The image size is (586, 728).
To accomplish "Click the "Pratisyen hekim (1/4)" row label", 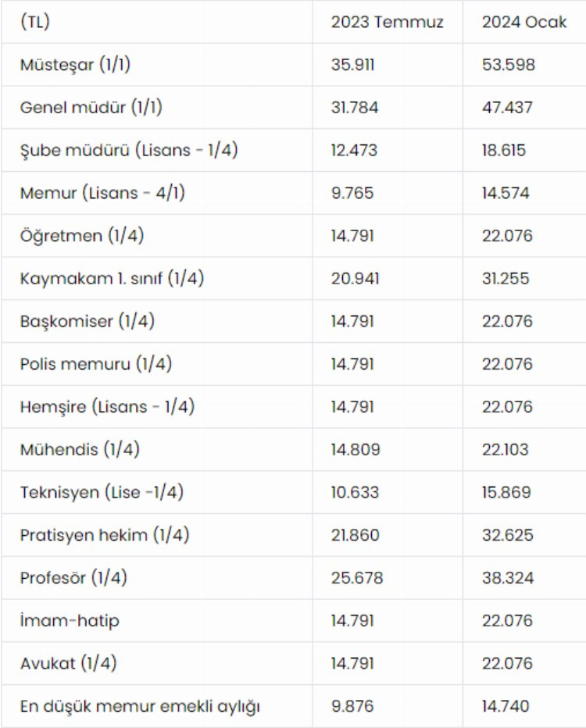I will pos(105,535).
